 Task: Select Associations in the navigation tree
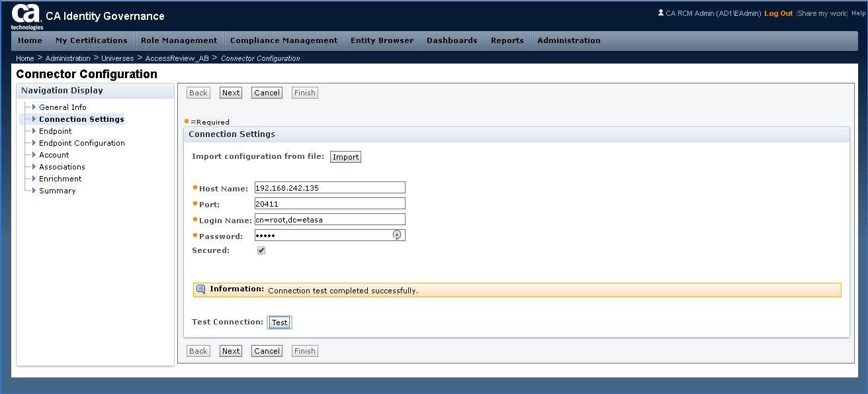62,167
